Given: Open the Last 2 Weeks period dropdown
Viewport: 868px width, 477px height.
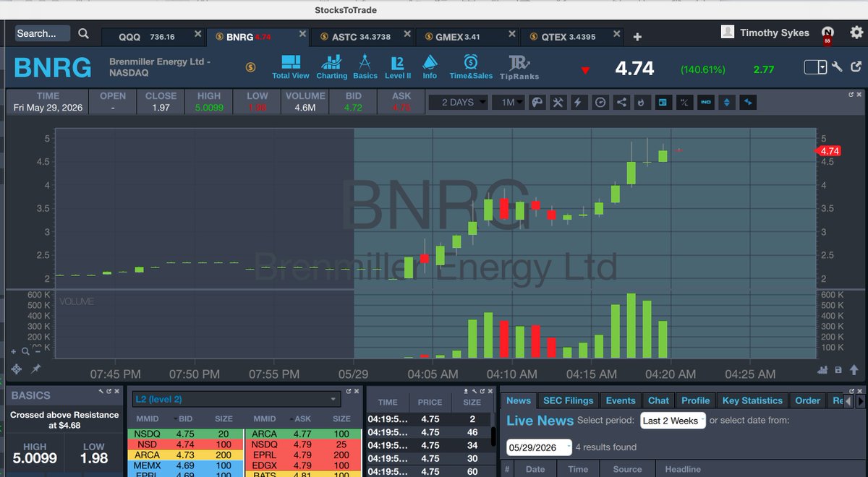Looking at the screenshot, I should [673, 421].
